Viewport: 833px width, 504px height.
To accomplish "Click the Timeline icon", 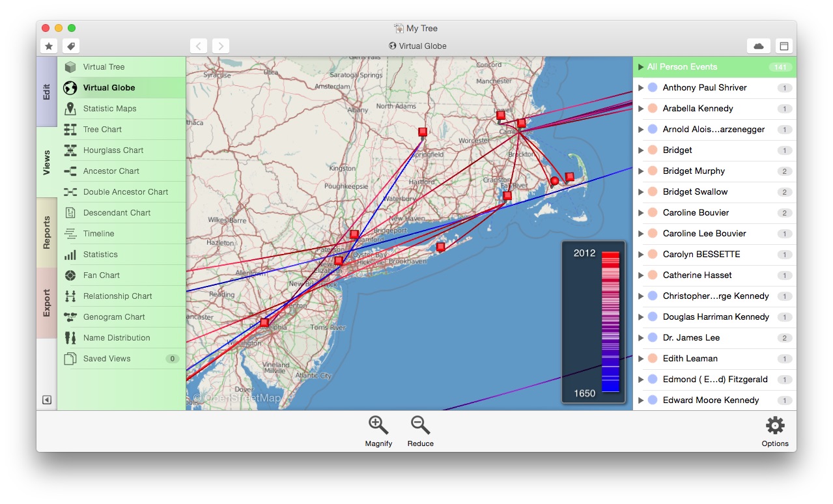I will (x=70, y=234).
